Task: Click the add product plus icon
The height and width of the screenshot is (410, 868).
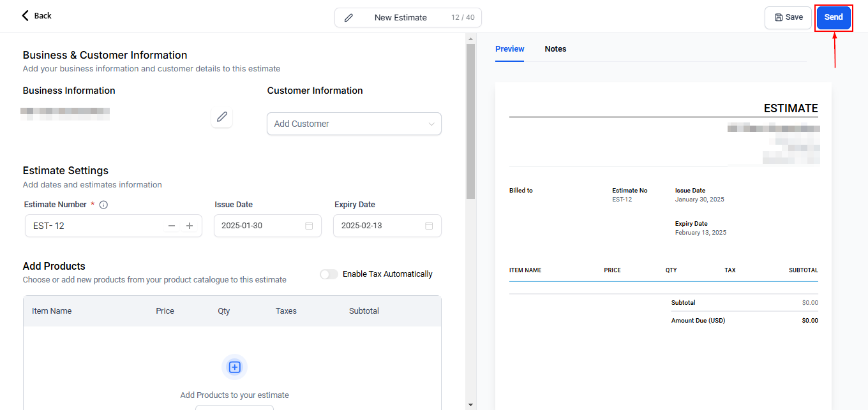Action: (x=234, y=367)
